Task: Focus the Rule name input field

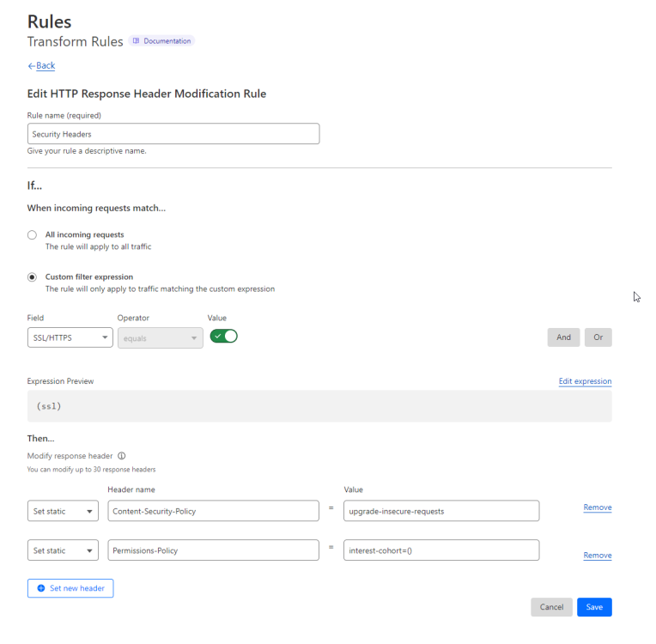Action: click(x=173, y=134)
